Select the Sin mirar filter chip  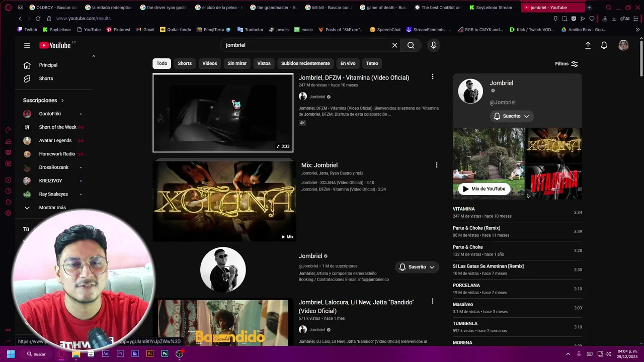point(237,63)
